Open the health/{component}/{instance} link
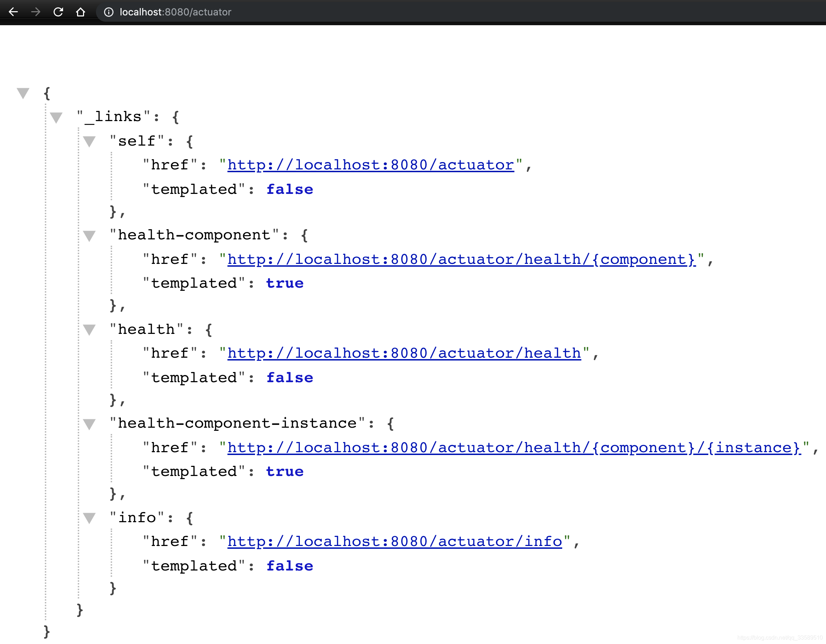Viewport: 826px width, 644px height. click(x=514, y=447)
